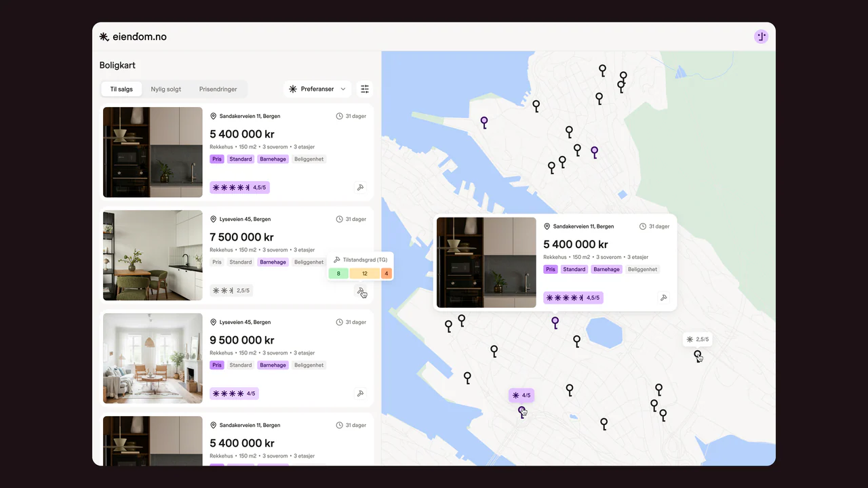Image resolution: width=868 pixels, height=488 pixels.
Task: Click the 4/5 rating badge on 9 500 000 kr listing
Action: [234, 393]
